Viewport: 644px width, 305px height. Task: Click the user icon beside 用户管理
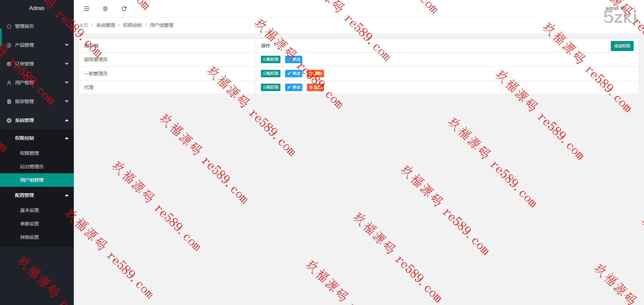coord(9,83)
